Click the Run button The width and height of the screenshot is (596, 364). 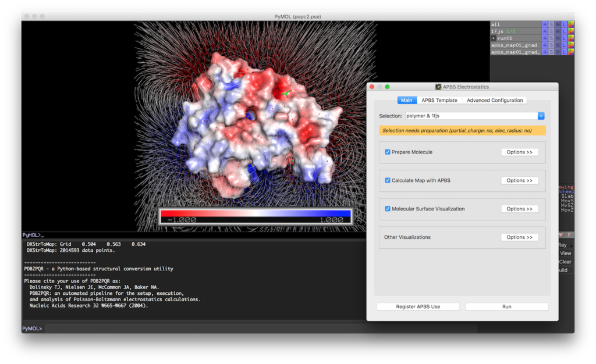[506, 306]
